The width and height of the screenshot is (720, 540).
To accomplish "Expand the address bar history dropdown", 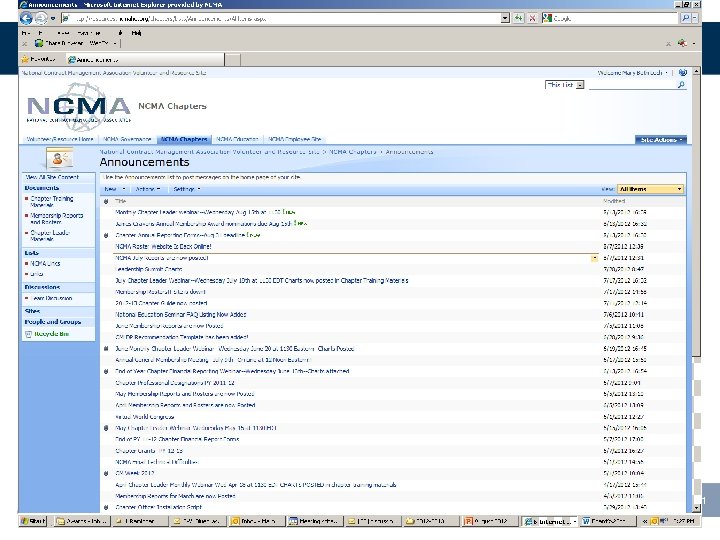I will (505, 18).
